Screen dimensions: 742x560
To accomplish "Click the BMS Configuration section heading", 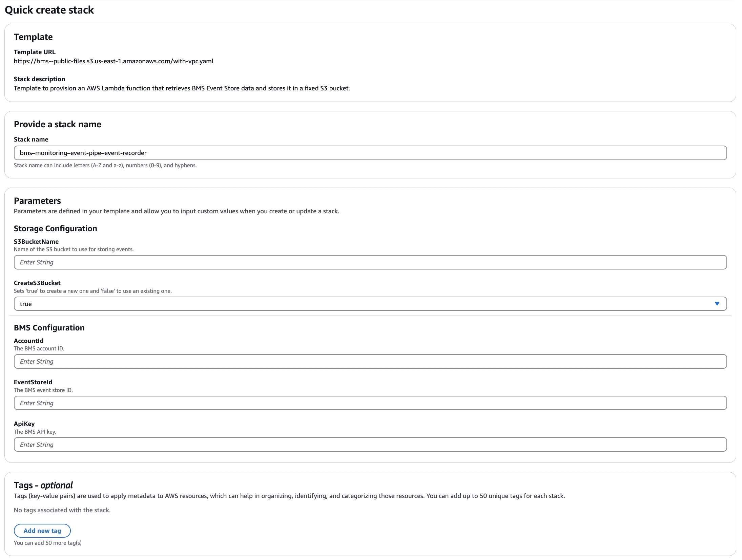I will (49, 328).
